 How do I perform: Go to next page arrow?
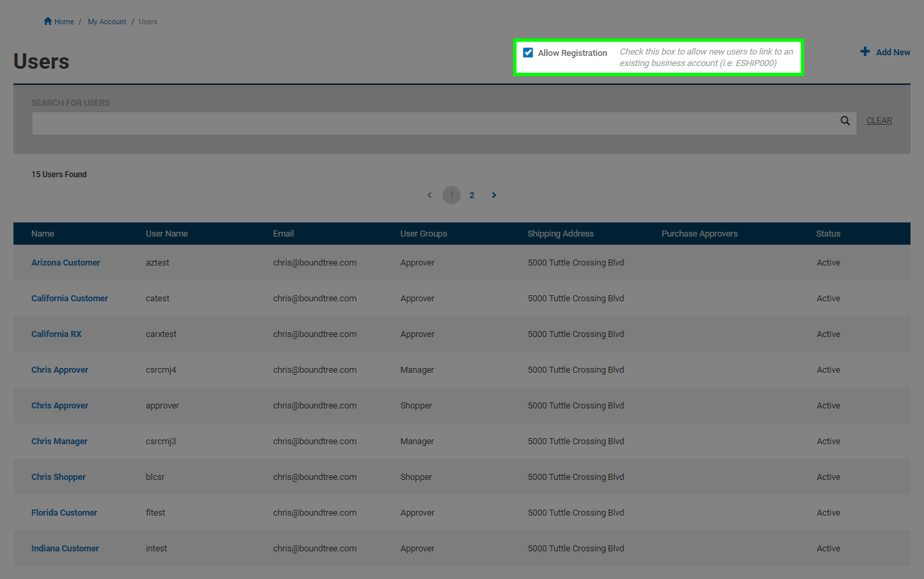494,195
